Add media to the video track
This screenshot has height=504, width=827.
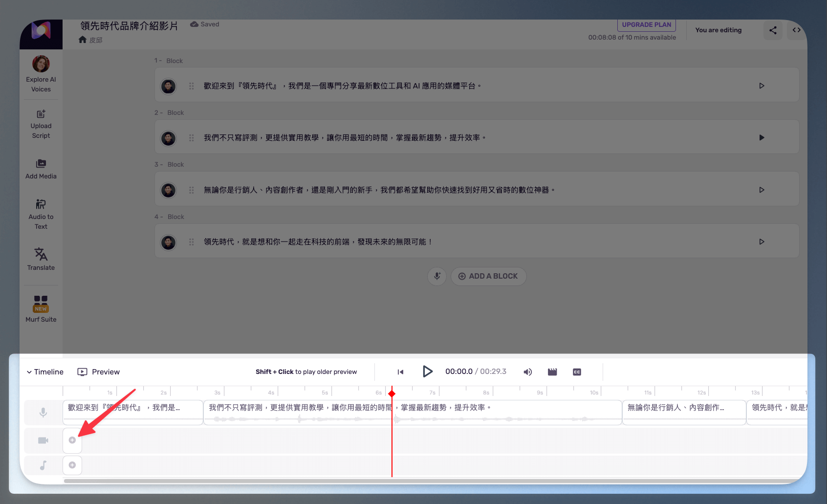click(x=72, y=440)
